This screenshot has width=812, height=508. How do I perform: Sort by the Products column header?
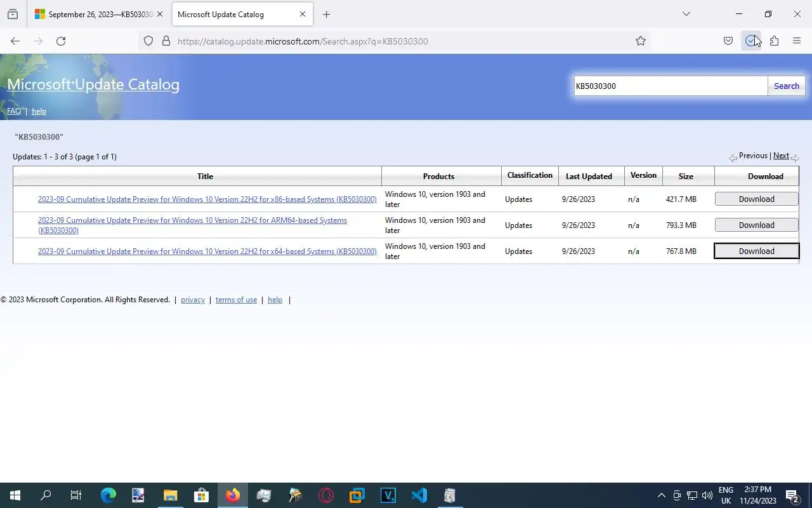point(438,177)
